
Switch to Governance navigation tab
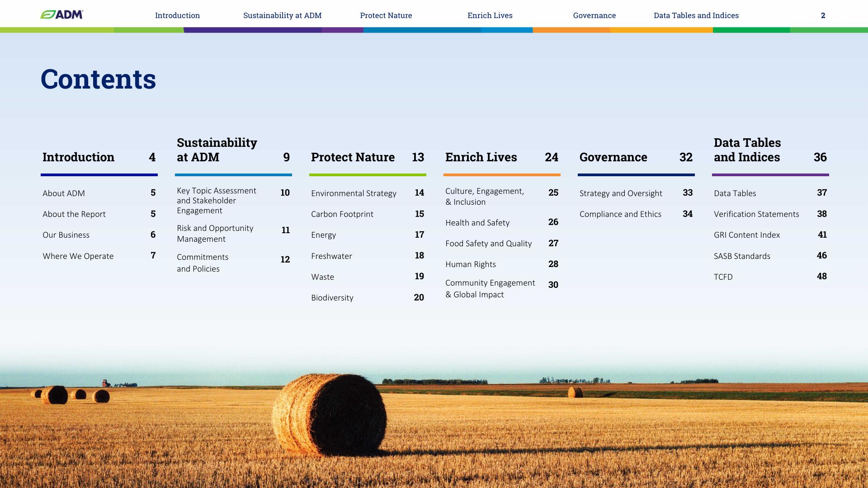594,15
